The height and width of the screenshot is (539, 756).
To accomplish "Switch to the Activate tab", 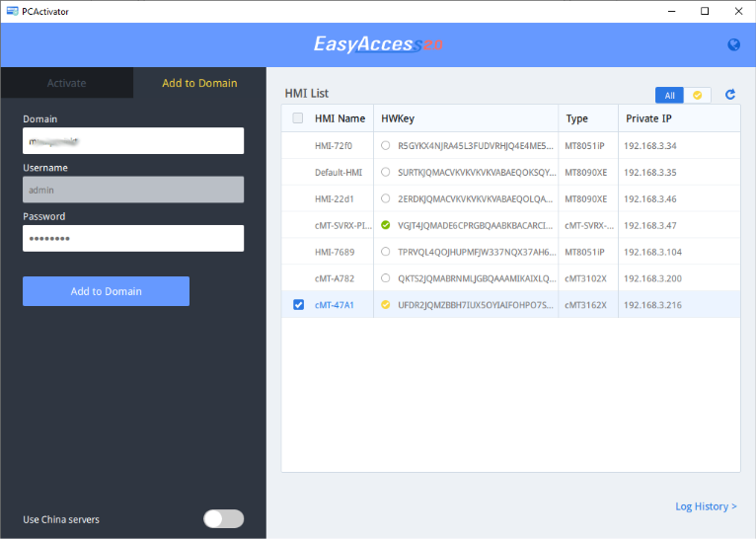I will coord(66,83).
